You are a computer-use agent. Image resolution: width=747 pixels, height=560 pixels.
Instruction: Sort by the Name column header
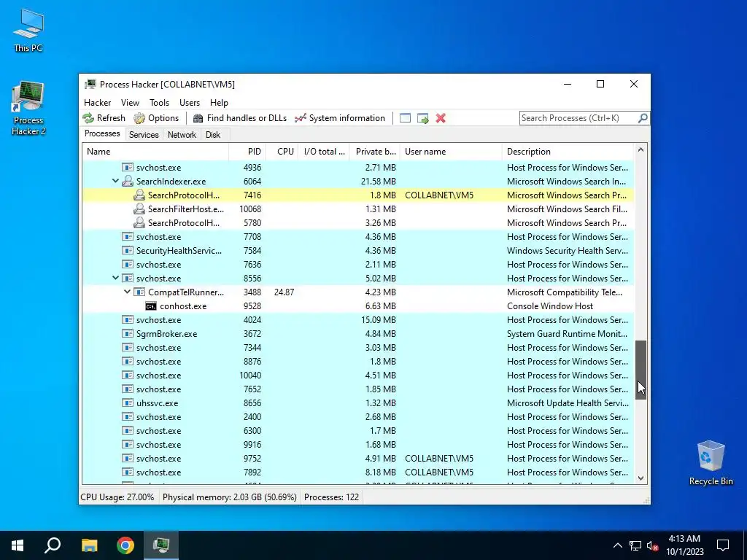(155, 152)
